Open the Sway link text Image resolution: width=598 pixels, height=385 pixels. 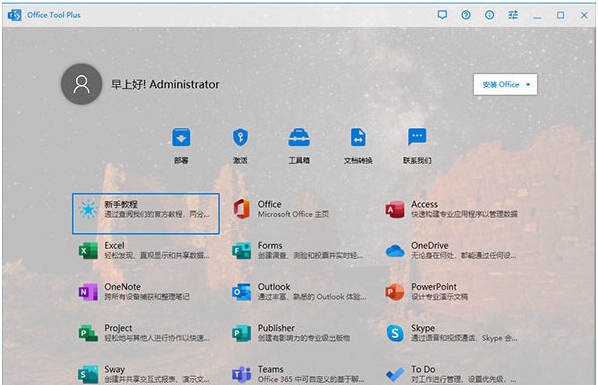coord(114,369)
